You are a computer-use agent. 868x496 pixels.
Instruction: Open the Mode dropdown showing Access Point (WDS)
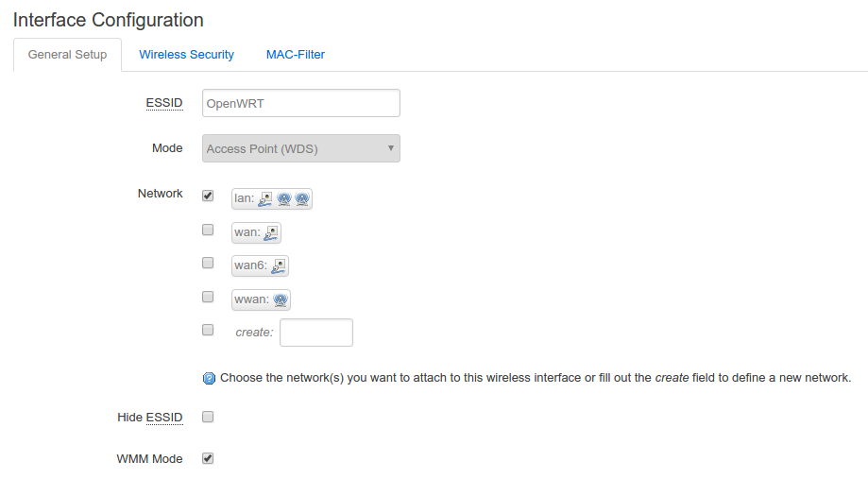coord(301,148)
